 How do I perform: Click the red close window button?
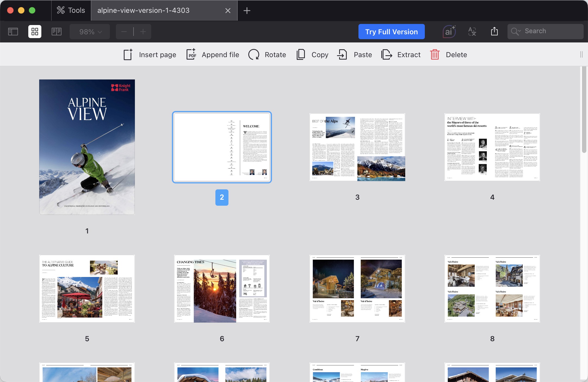click(10, 10)
